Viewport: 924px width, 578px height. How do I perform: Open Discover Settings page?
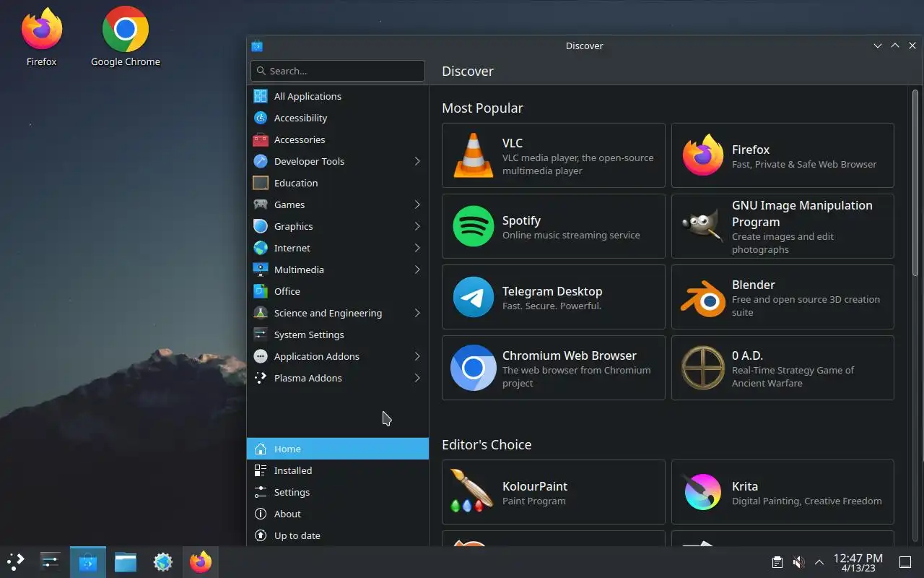[338, 492]
